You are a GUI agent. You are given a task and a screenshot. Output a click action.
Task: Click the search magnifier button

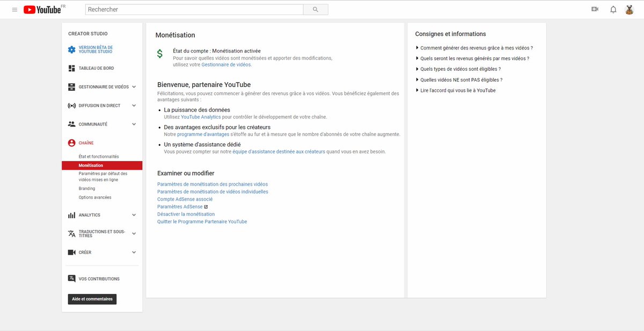point(316,10)
